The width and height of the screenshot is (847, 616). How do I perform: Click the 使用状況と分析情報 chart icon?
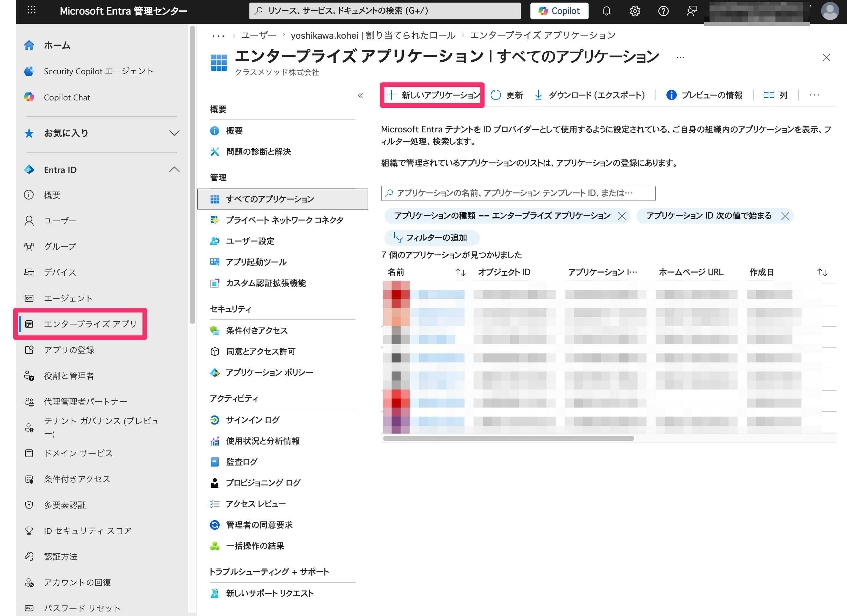point(215,441)
